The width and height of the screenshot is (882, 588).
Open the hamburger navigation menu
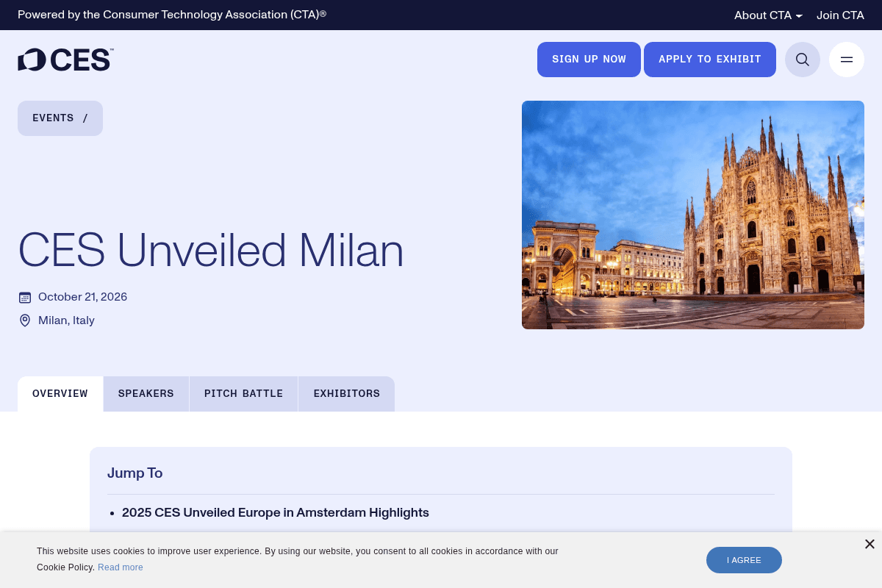click(x=847, y=60)
